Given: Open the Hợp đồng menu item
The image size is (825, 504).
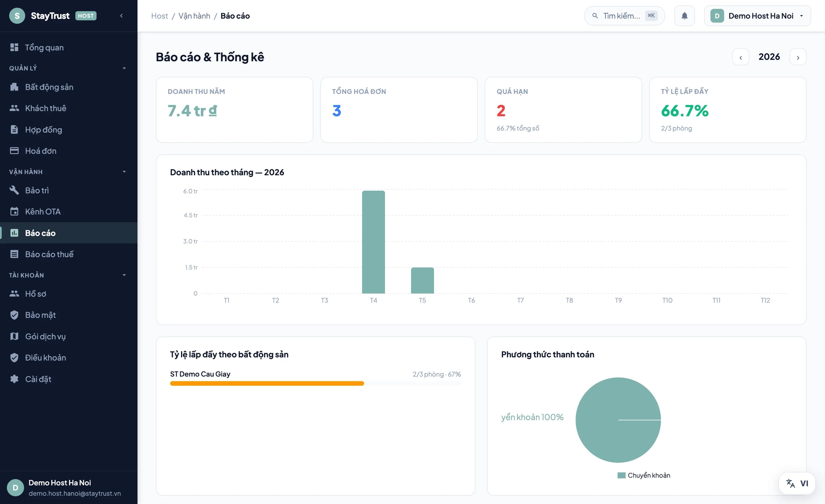Looking at the screenshot, I should pyautogui.click(x=69, y=129).
